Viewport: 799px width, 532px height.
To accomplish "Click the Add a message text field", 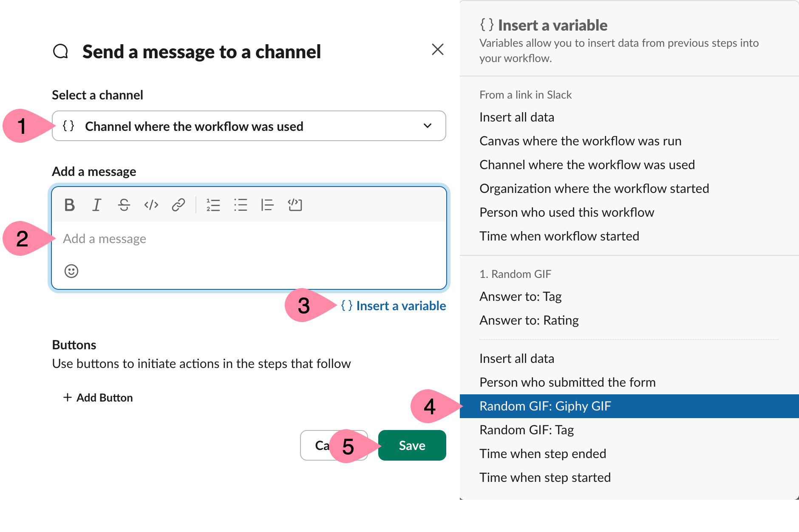I will pos(249,239).
